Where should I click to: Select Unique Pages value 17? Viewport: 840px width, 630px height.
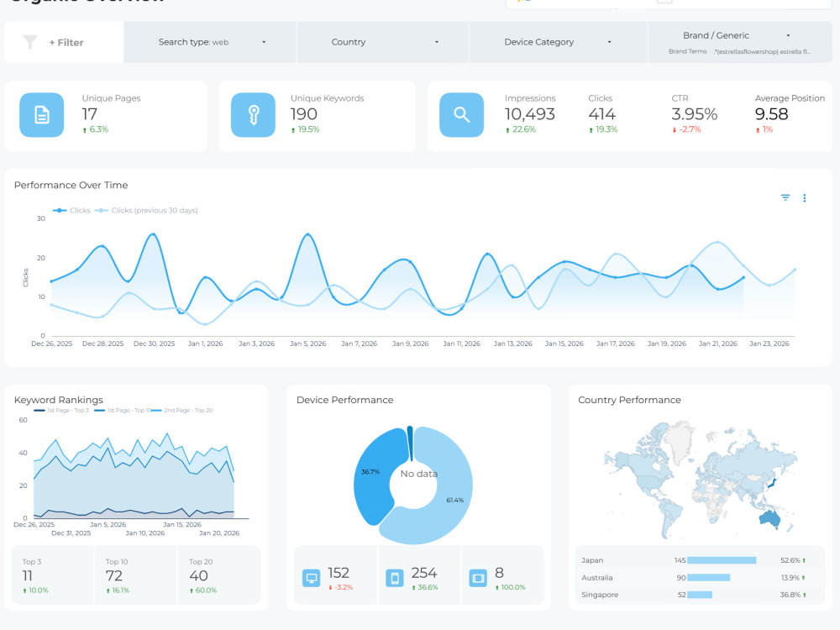tap(90, 114)
